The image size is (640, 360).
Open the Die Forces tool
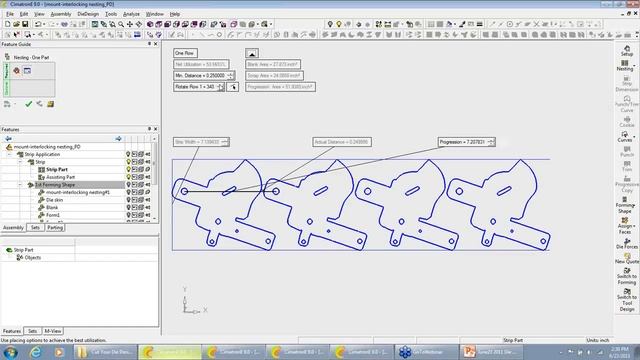click(627, 244)
